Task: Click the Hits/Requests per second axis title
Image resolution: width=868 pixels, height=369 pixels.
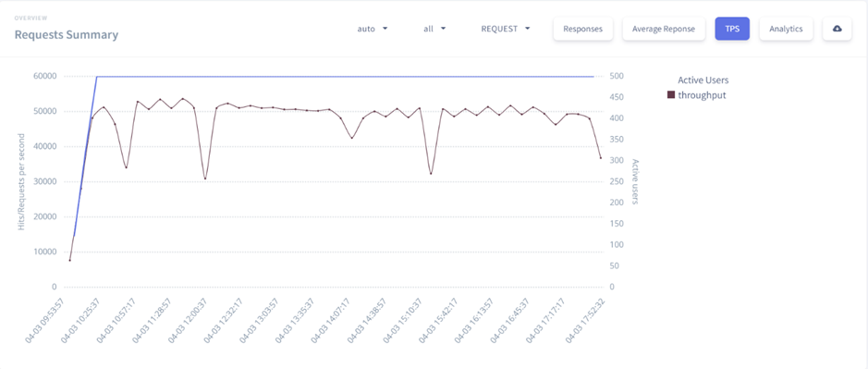Action: coord(21,182)
